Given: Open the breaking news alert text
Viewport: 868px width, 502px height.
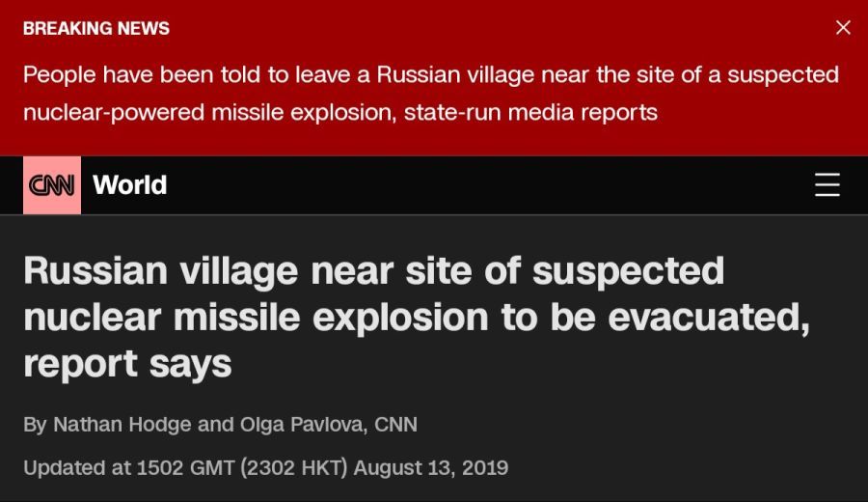Looking at the screenshot, I should coord(431,93).
